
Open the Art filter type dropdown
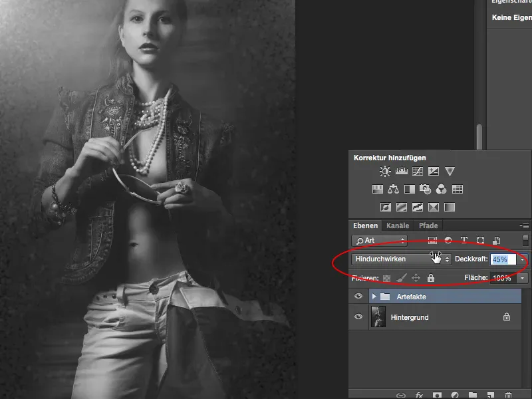click(x=379, y=241)
